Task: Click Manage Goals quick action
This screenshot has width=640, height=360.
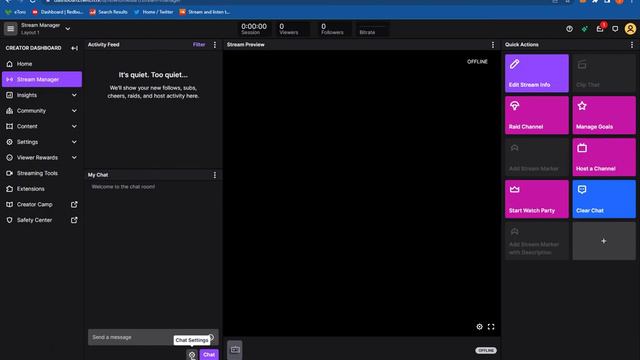Action: pyautogui.click(x=604, y=115)
